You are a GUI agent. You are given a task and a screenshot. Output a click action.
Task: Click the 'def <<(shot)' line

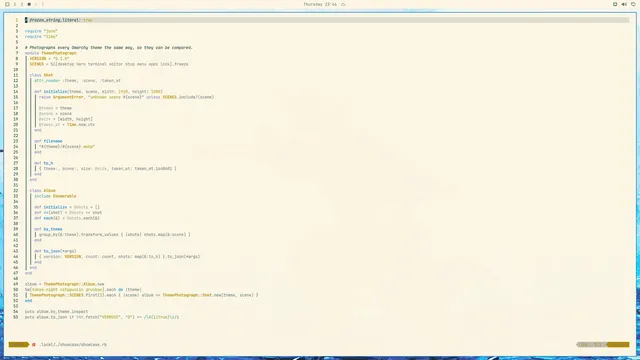click(68, 213)
